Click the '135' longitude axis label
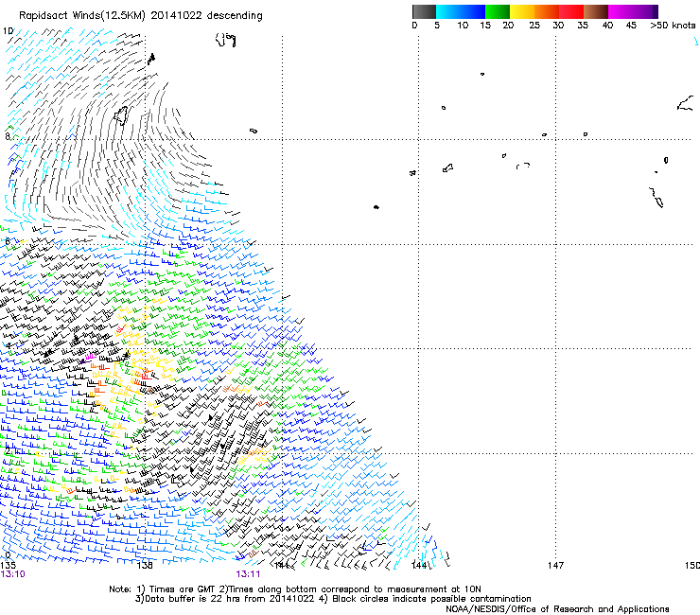 coord(8,566)
